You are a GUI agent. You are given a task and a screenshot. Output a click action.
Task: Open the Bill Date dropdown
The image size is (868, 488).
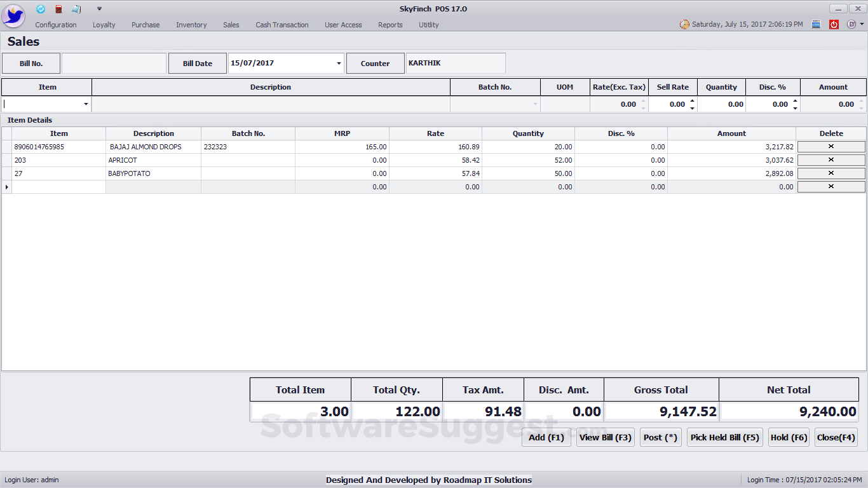(339, 63)
